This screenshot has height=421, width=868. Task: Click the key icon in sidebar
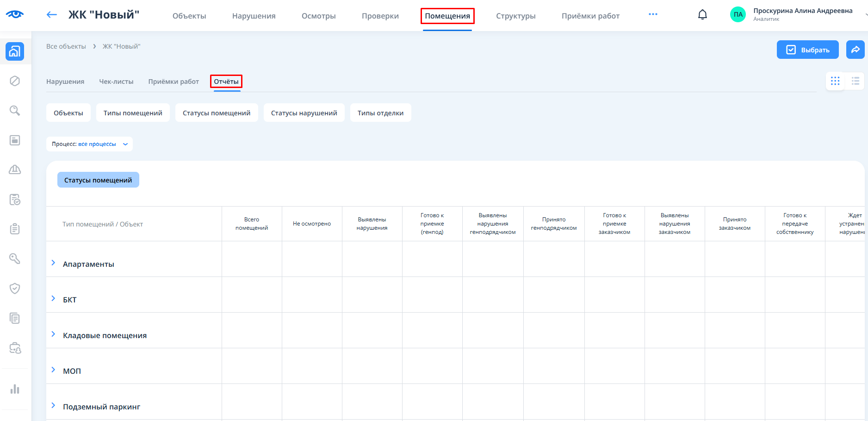[x=15, y=258]
